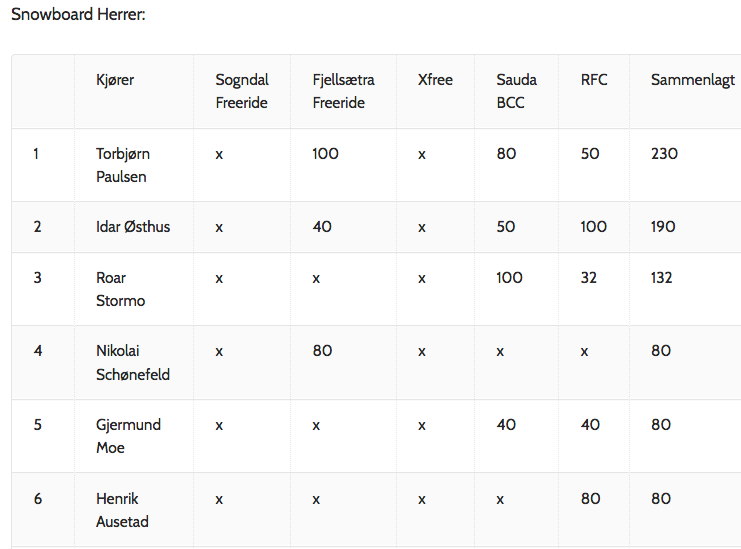
Task: Select the Idar Østhus name cell
Action: click(x=133, y=227)
